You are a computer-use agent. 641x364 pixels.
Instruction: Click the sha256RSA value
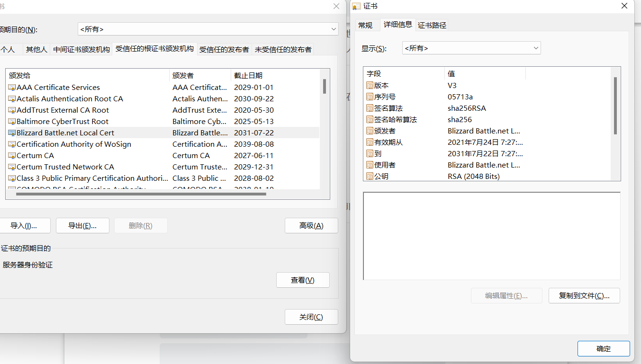pos(467,108)
